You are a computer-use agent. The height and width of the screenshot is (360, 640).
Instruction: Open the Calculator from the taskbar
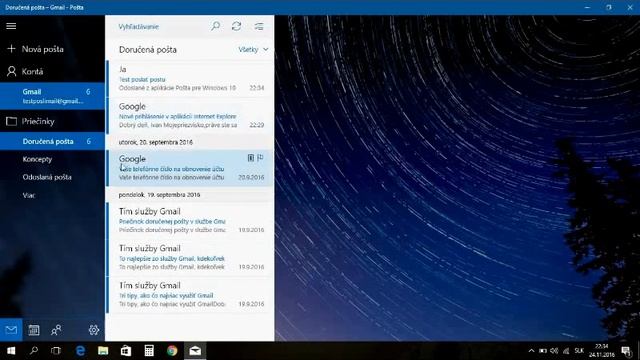tap(149, 351)
